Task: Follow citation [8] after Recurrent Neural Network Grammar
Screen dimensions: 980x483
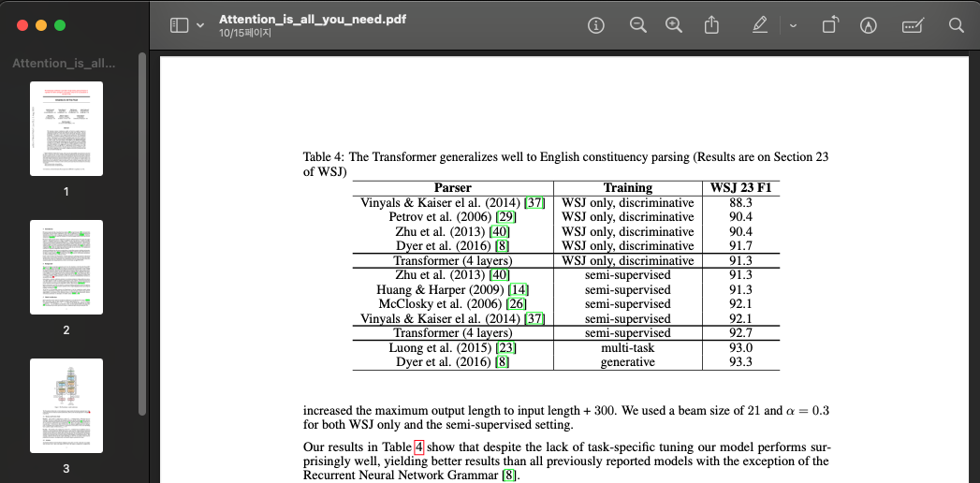Action: (x=511, y=475)
